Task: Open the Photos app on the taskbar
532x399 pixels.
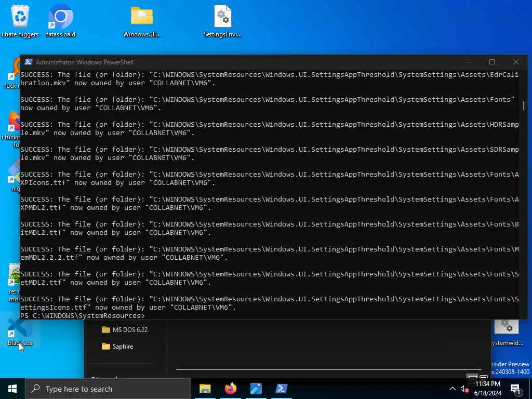Action: click(x=256, y=389)
